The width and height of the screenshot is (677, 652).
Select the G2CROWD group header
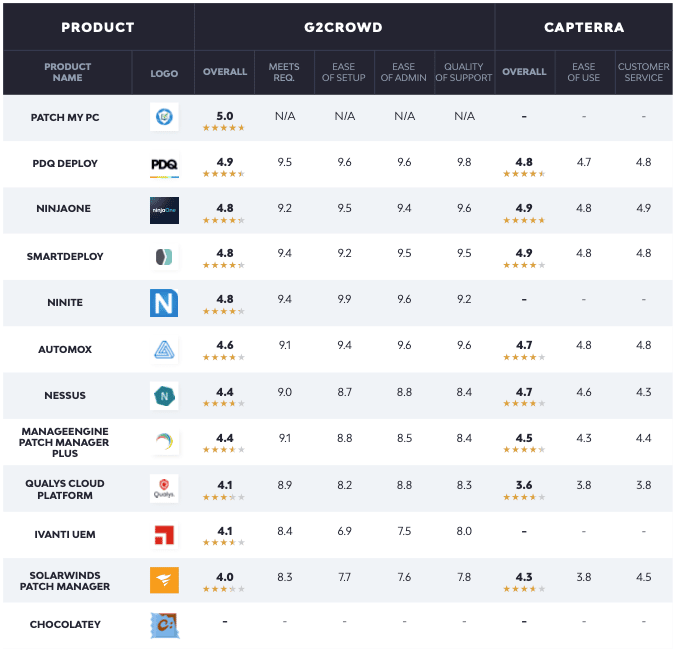point(344,27)
